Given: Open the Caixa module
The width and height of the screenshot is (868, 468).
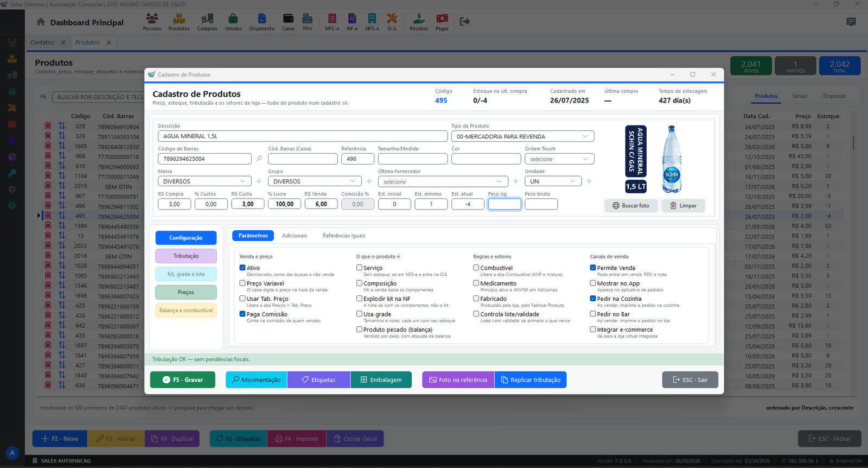Looking at the screenshot, I should click(288, 22).
